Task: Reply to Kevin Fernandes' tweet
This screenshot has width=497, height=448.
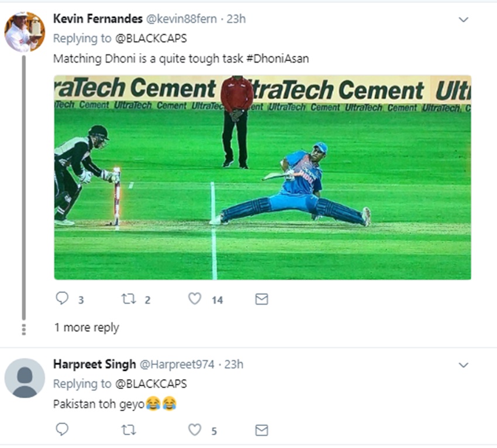Action: click(x=62, y=299)
